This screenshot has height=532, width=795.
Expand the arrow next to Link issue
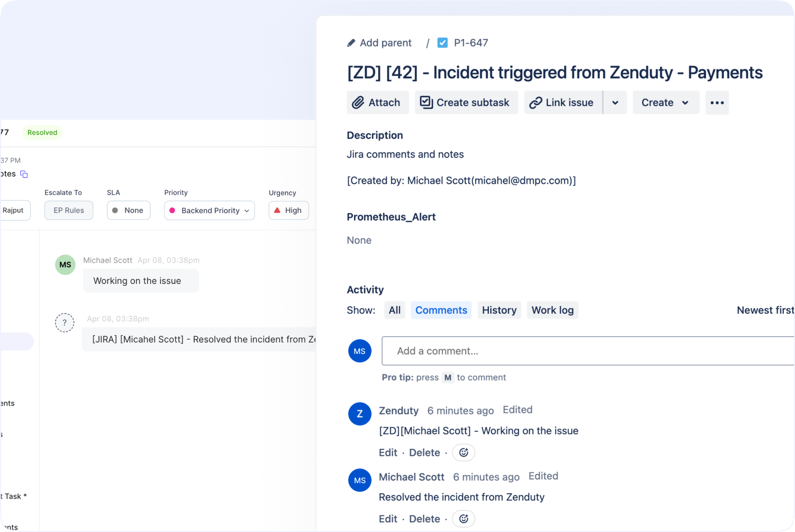click(x=615, y=103)
